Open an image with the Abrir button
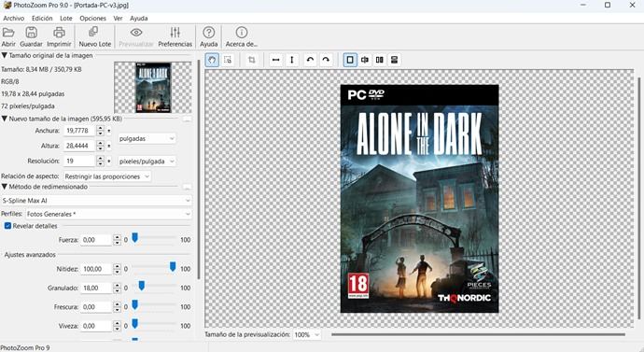 (8, 36)
